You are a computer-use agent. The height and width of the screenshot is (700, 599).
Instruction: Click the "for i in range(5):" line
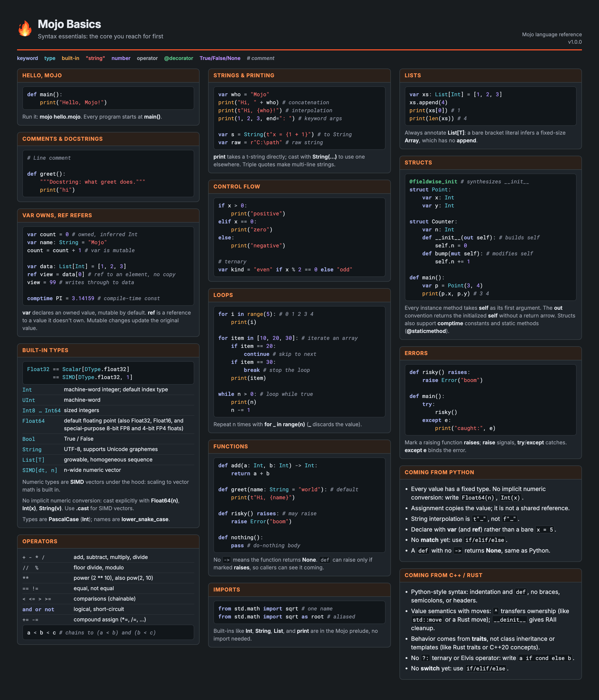(266, 314)
